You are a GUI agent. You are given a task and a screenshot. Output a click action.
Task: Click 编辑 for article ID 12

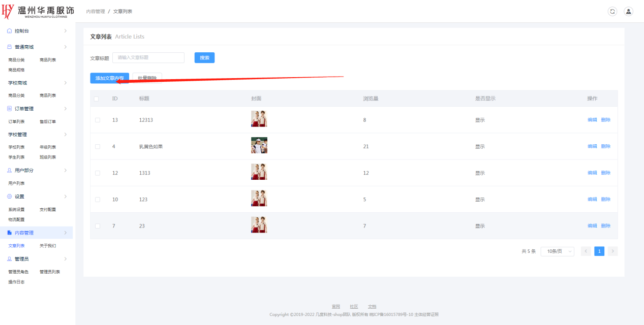point(592,173)
